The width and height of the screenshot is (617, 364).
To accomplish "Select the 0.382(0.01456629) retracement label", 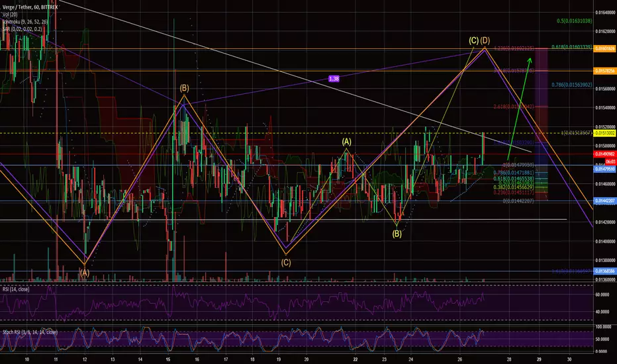I will pos(514,187).
